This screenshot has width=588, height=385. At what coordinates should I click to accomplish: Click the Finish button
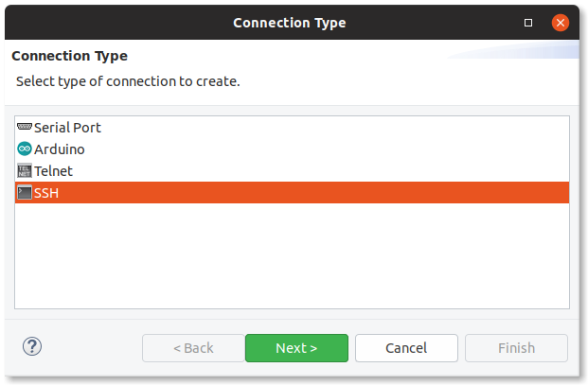click(x=516, y=348)
